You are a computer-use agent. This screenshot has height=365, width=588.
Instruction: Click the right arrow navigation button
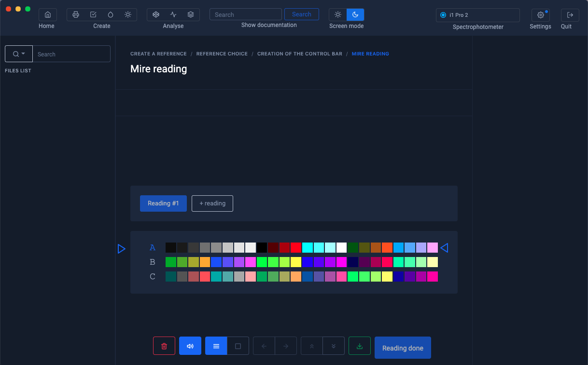[x=286, y=346]
